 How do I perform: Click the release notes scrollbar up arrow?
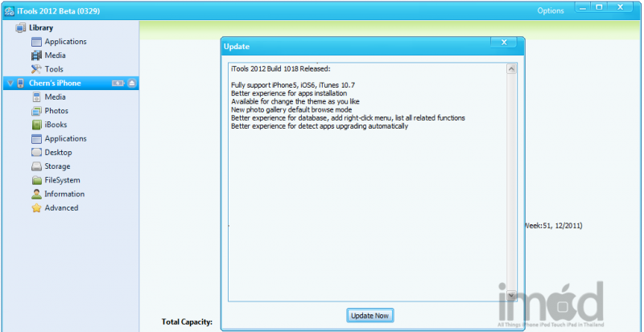(x=511, y=69)
